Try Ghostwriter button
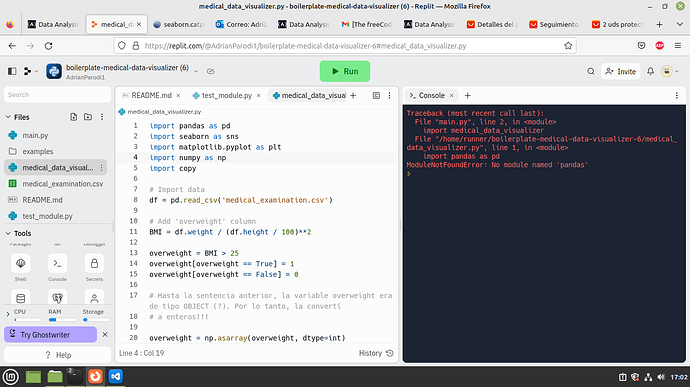 tap(51, 335)
